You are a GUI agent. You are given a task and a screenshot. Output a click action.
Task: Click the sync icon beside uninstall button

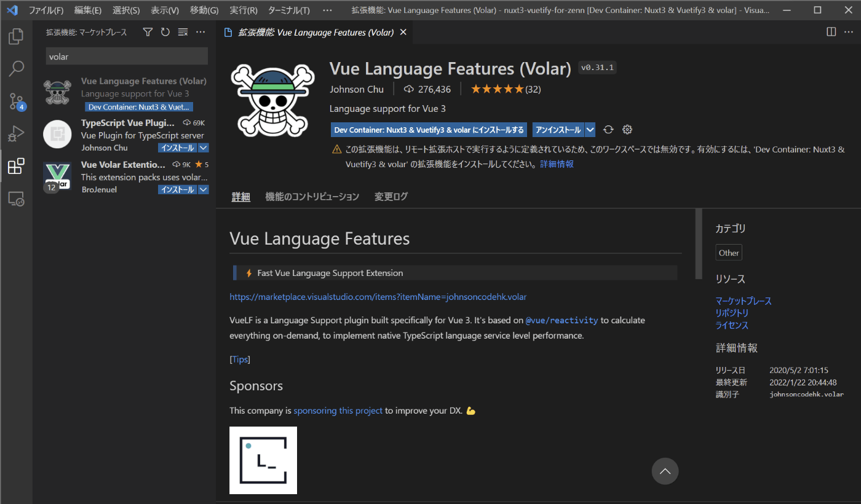[608, 130]
